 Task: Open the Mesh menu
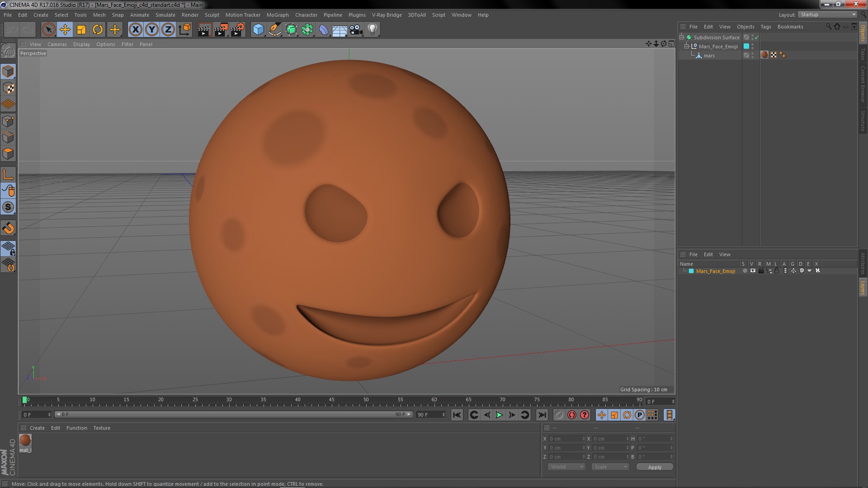click(x=99, y=15)
